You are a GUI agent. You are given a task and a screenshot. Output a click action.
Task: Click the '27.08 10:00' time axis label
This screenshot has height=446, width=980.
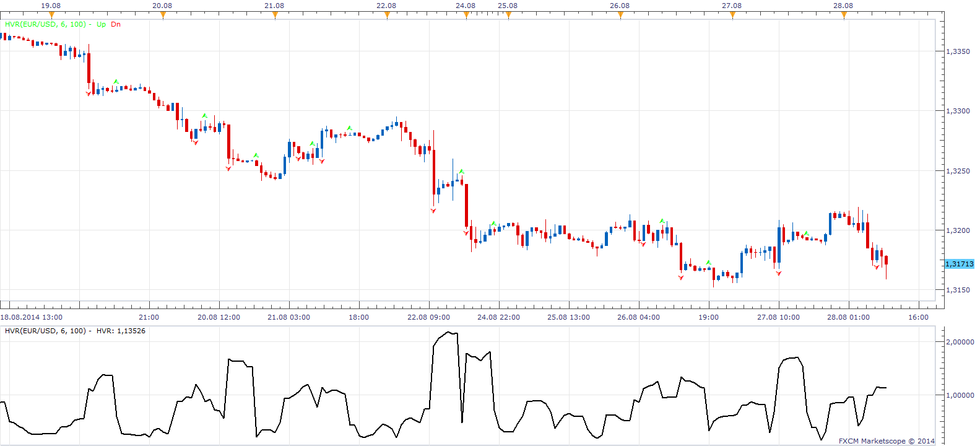[778, 317]
